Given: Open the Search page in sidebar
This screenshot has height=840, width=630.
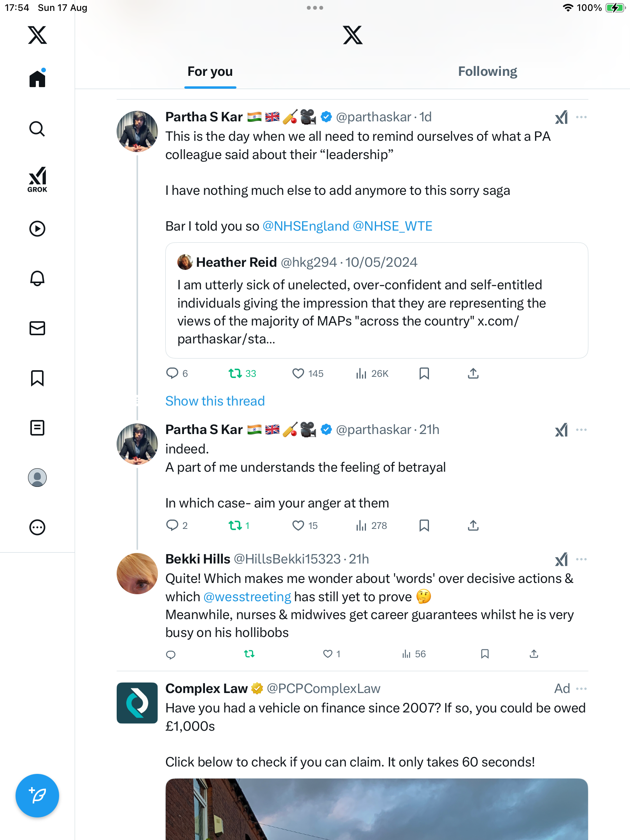Looking at the screenshot, I should [x=37, y=129].
